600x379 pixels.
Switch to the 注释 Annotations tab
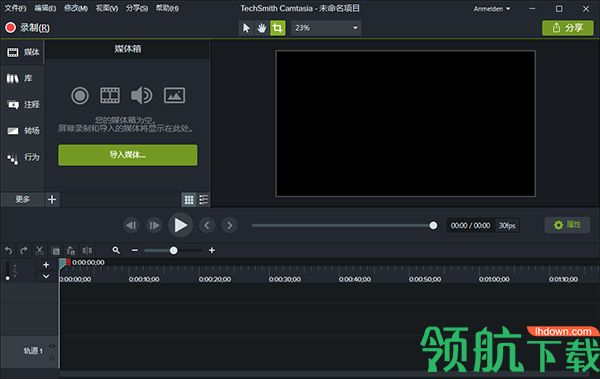tap(23, 105)
